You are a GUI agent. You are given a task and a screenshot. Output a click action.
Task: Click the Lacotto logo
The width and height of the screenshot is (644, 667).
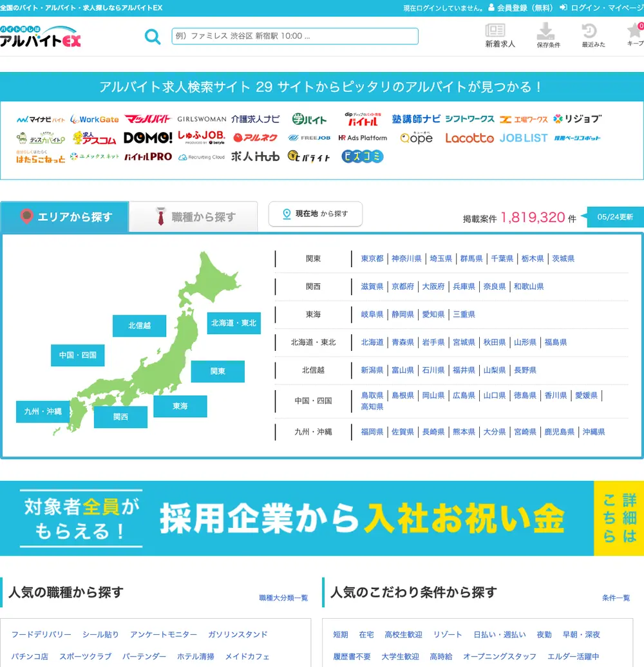(x=469, y=138)
